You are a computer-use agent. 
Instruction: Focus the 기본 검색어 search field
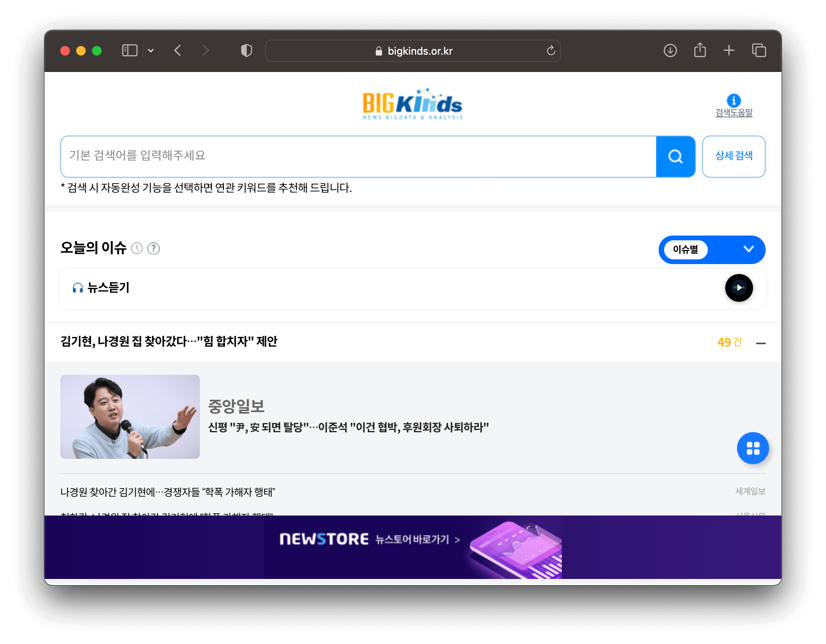(357, 156)
